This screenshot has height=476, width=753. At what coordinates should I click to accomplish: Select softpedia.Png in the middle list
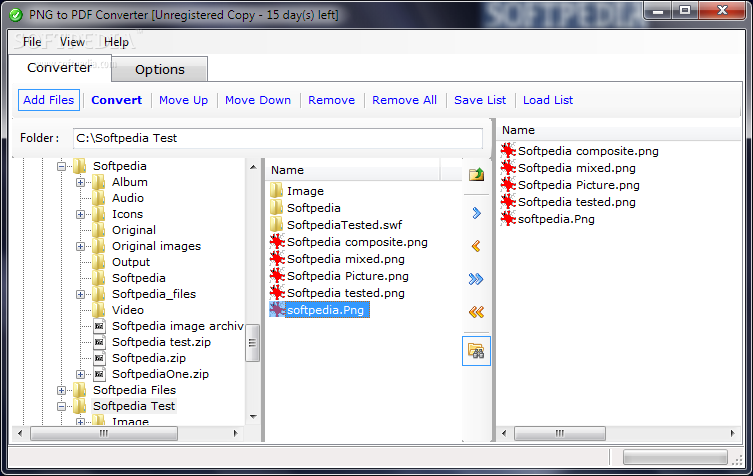pyautogui.click(x=326, y=310)
